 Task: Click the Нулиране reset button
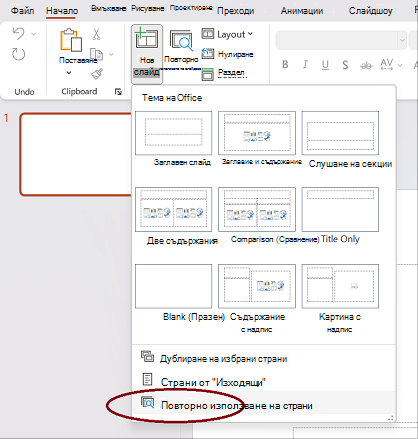pos(228,54)
